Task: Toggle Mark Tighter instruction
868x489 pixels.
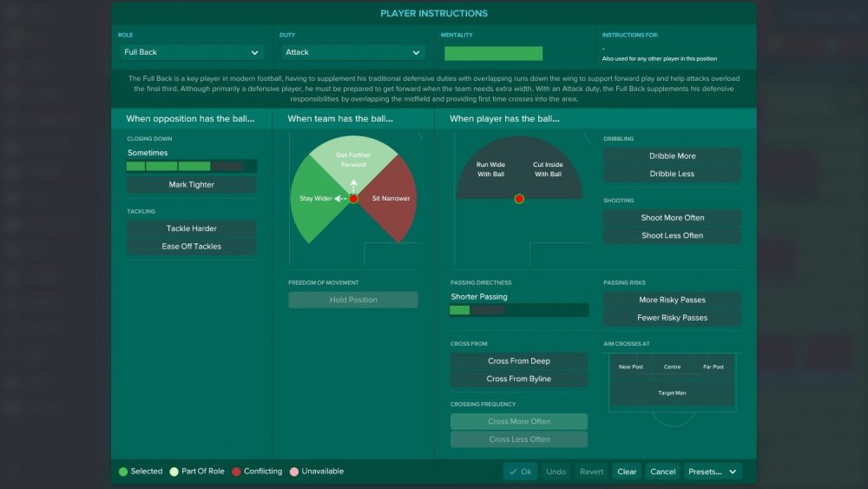Action: pyautogui.click(x=192, y=184)
